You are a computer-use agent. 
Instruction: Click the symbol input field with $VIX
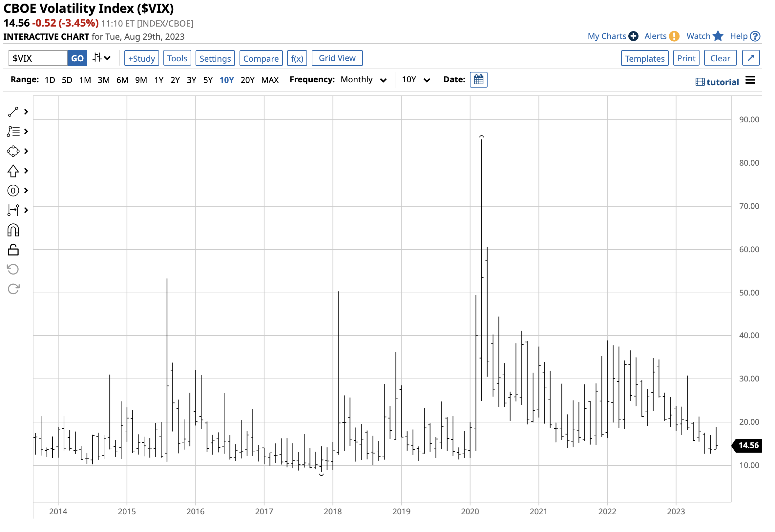click(38, 59)
